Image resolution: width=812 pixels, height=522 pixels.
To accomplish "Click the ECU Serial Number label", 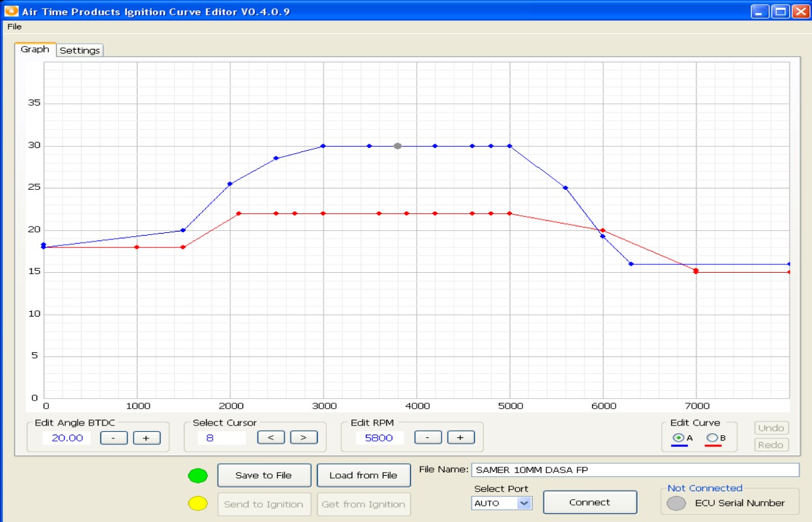I will [x=740, y=503].
